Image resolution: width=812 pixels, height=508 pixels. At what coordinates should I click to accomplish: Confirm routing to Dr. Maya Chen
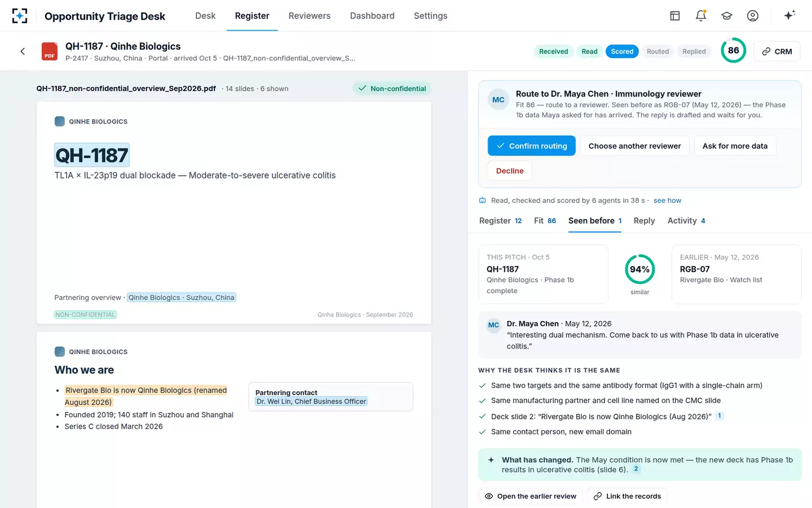pos(531,146)
